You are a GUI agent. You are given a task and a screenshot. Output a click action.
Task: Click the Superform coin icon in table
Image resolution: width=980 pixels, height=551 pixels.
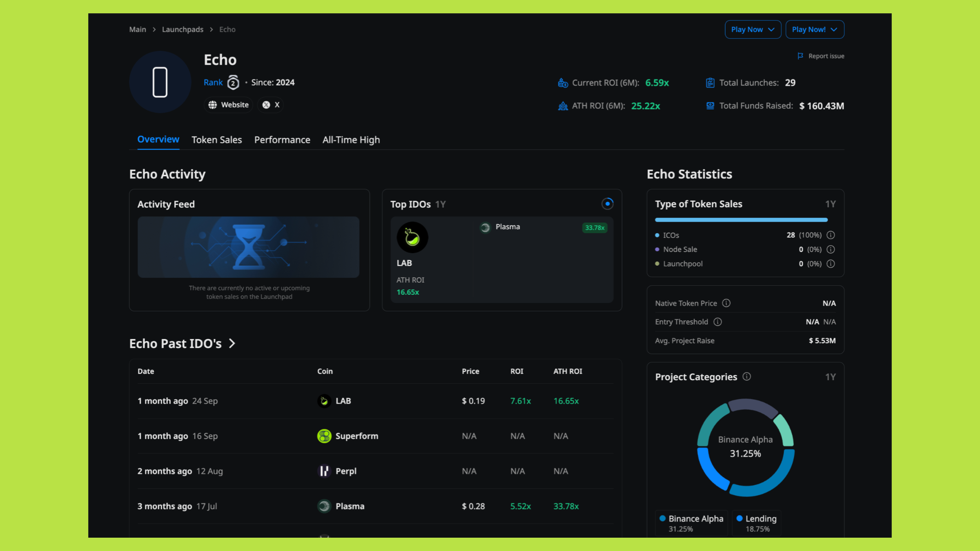click(324, 436)
